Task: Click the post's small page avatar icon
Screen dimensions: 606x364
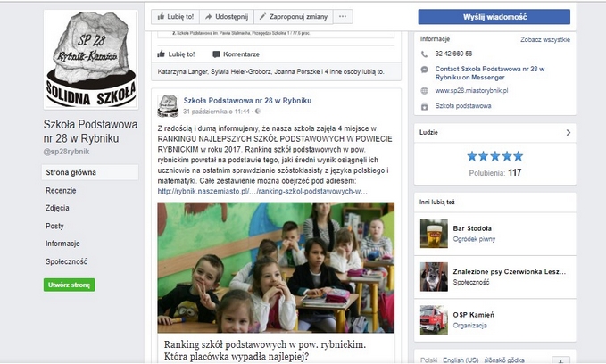Action: [x=168, y=105]
